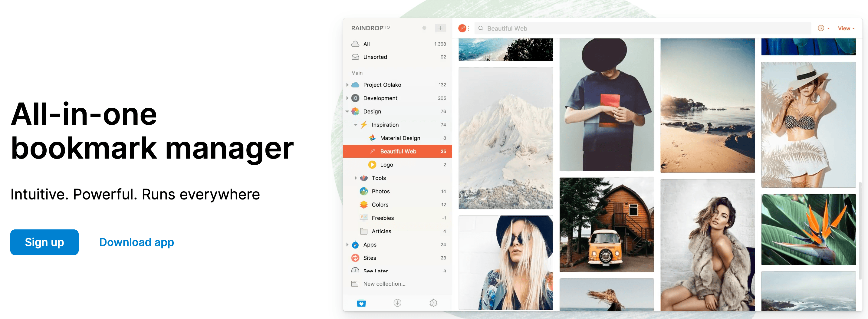
Task: Select the All bookmarks row
Action: coord(397,44)
